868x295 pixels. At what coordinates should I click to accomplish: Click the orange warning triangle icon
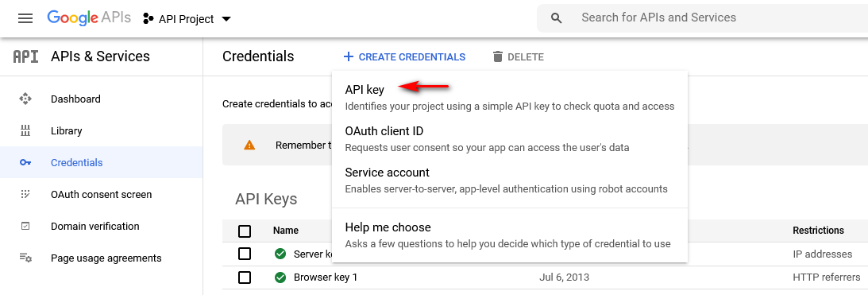tap(249, 146)
